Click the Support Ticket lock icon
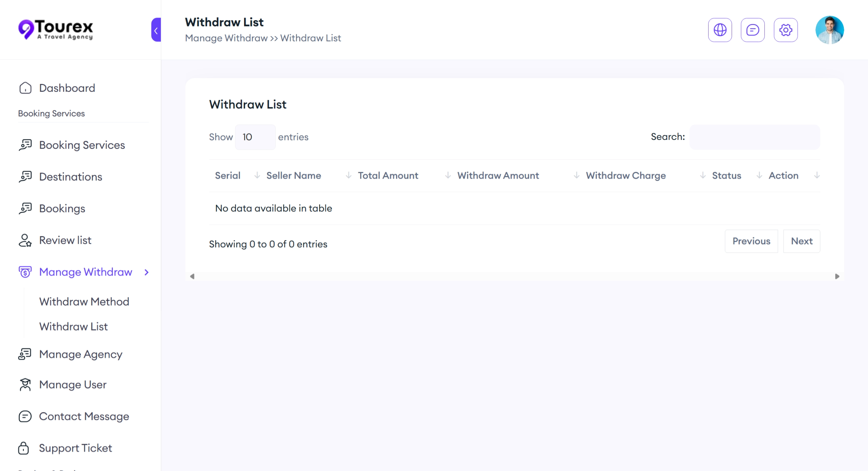The image size is (868, 471). [23, 448]
